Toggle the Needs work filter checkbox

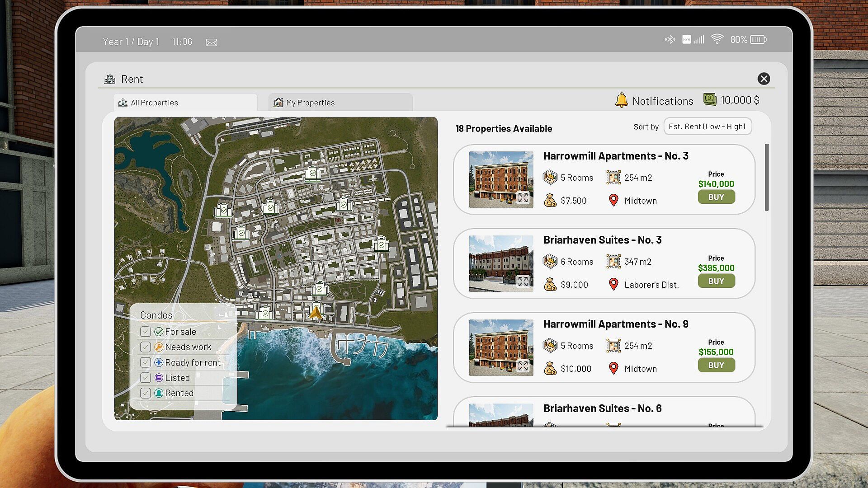click(146, 347)
